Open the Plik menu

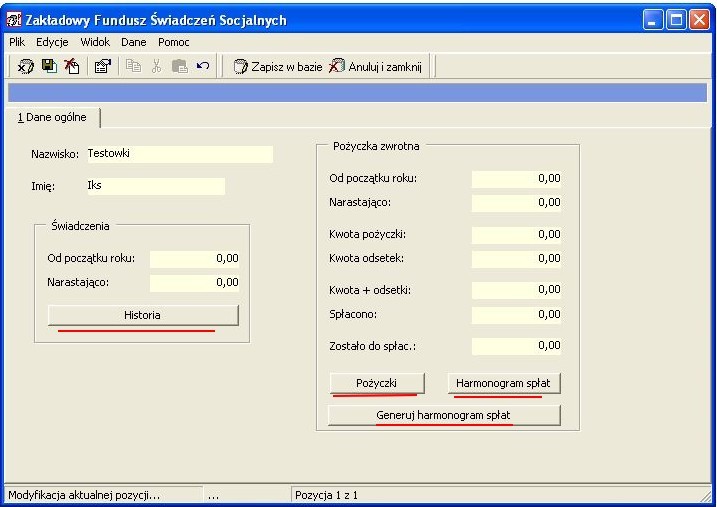pyautogui.click(x=17, y=42)
